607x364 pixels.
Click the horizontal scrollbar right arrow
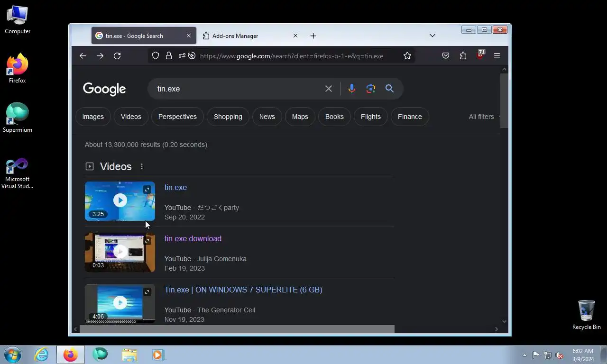tap(497, 329)
